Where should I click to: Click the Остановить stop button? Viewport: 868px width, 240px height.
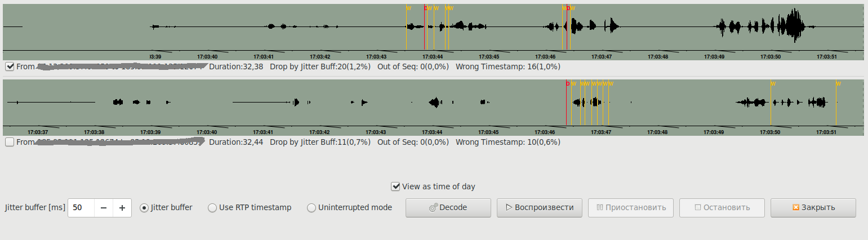[x=722, y=207]
